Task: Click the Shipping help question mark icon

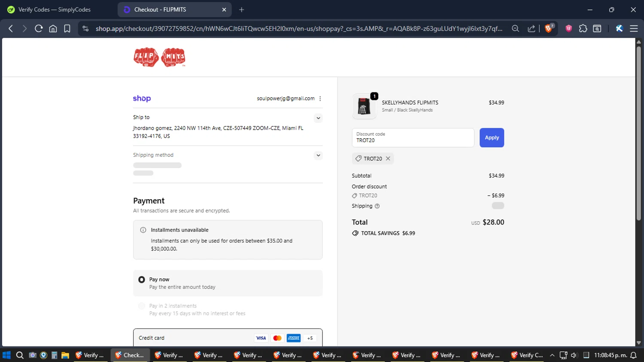Action: (377, 206)
